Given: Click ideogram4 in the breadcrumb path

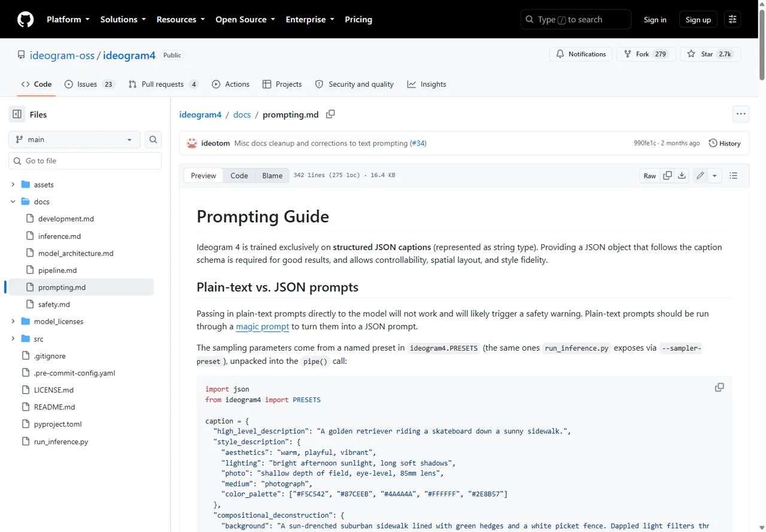Looking at the screenshot, I should [200, 114].
